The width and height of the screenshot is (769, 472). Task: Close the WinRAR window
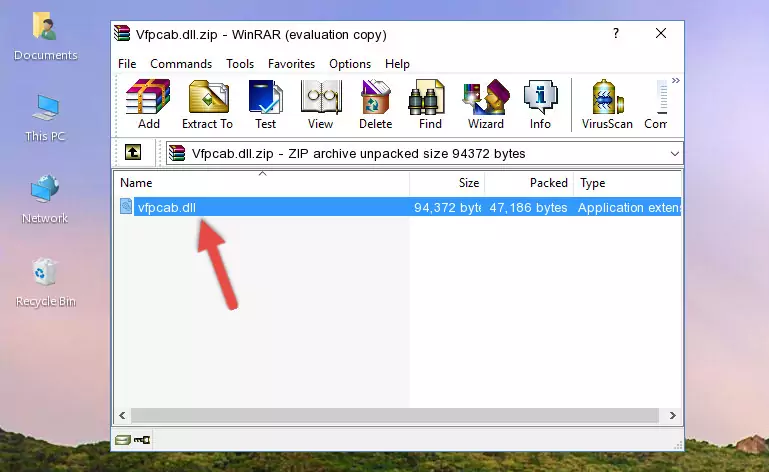tap(661, 33)
